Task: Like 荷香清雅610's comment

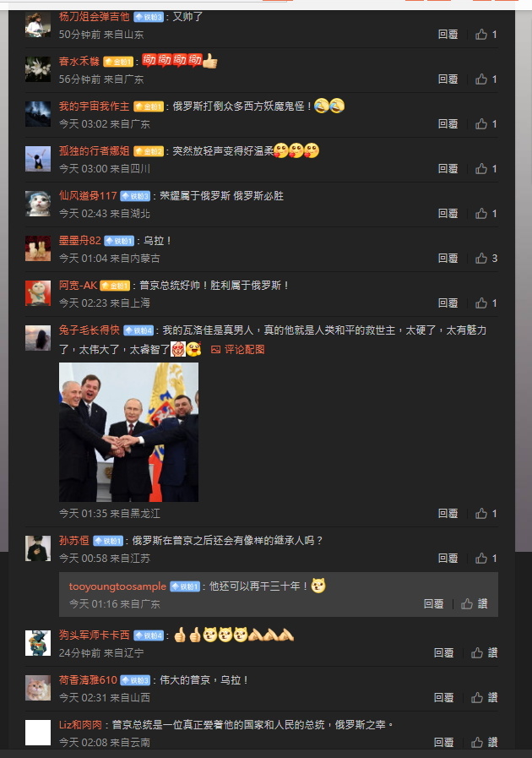Action: pyautogui.click(x=485, y=697)
